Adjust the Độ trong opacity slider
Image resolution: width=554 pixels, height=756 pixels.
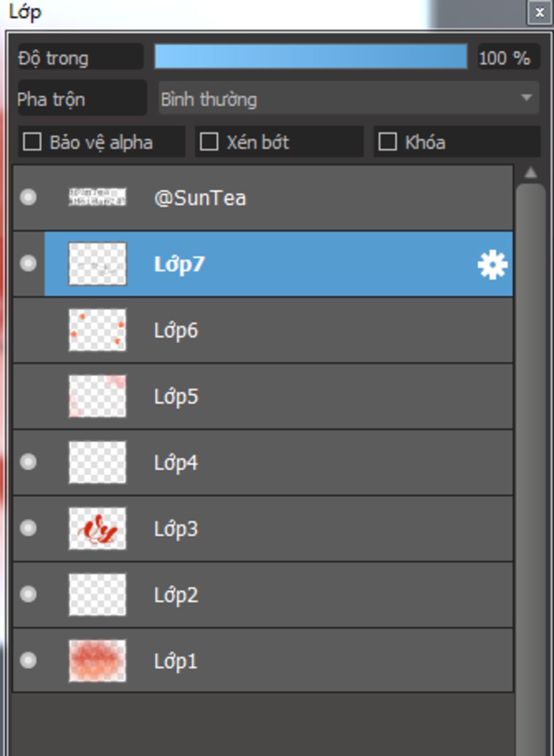pos(311,57)
